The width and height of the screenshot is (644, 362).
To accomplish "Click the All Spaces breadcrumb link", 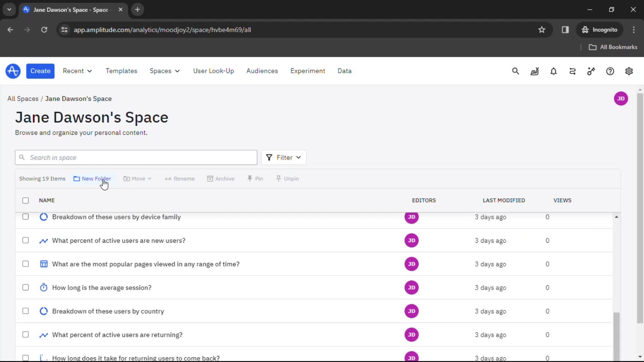I will click(x=23, y=99).
